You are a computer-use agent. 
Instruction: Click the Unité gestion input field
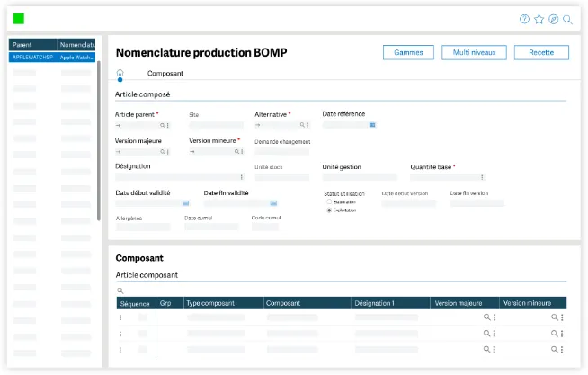[360, 177]
